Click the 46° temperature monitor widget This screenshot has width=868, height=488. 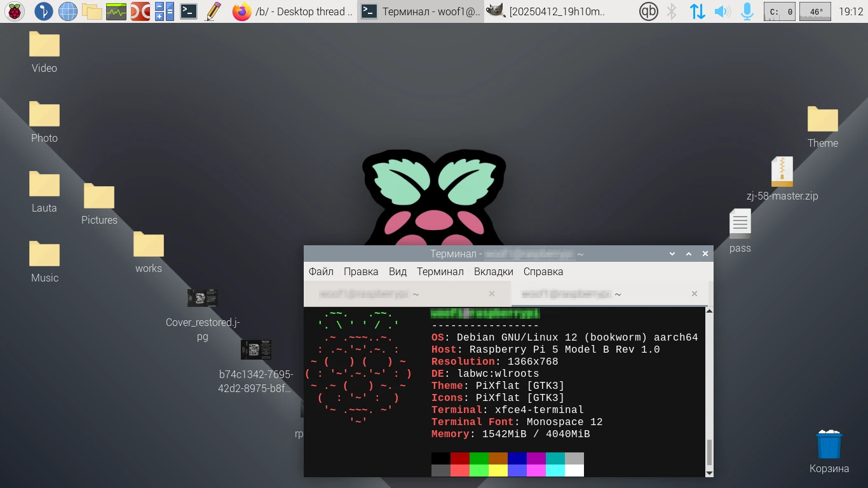tap(816, 11)
